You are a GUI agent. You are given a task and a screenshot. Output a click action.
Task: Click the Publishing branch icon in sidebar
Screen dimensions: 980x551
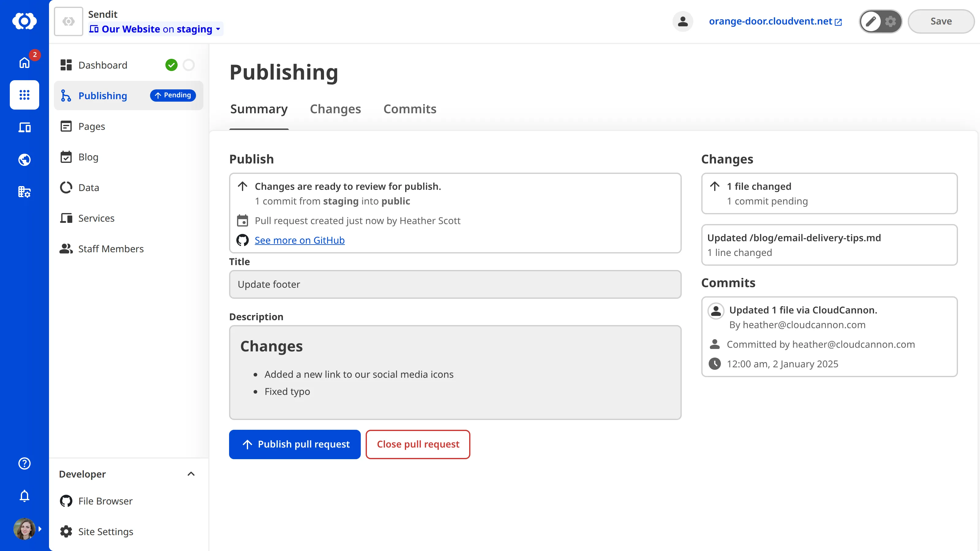pos(66,96)
